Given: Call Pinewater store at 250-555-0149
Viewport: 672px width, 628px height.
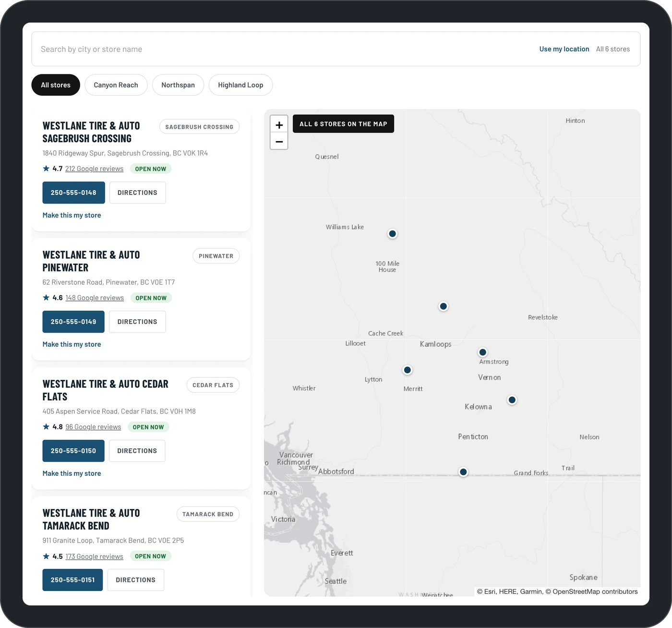Looking at the screenshot, I should pyautogui.click(x=73, y=322).
